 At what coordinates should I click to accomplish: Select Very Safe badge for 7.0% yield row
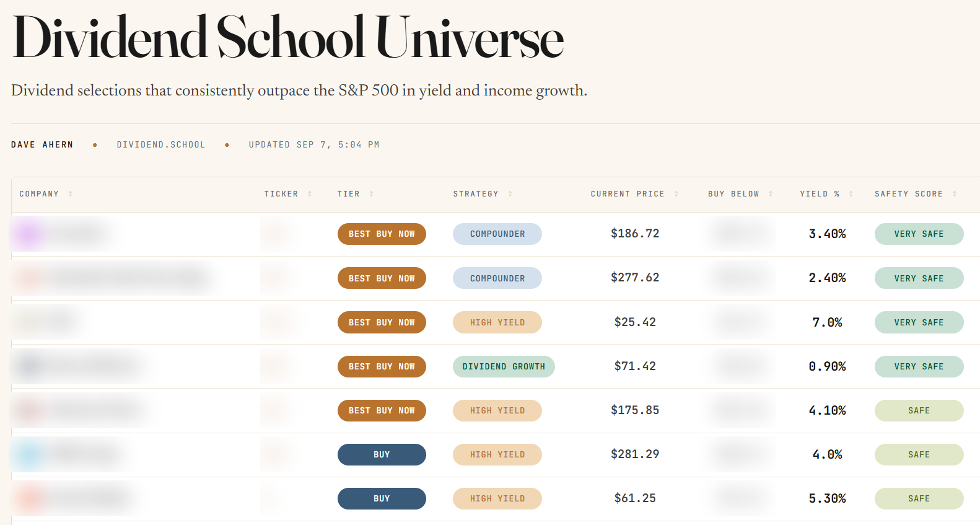click(x=919, y=322)
